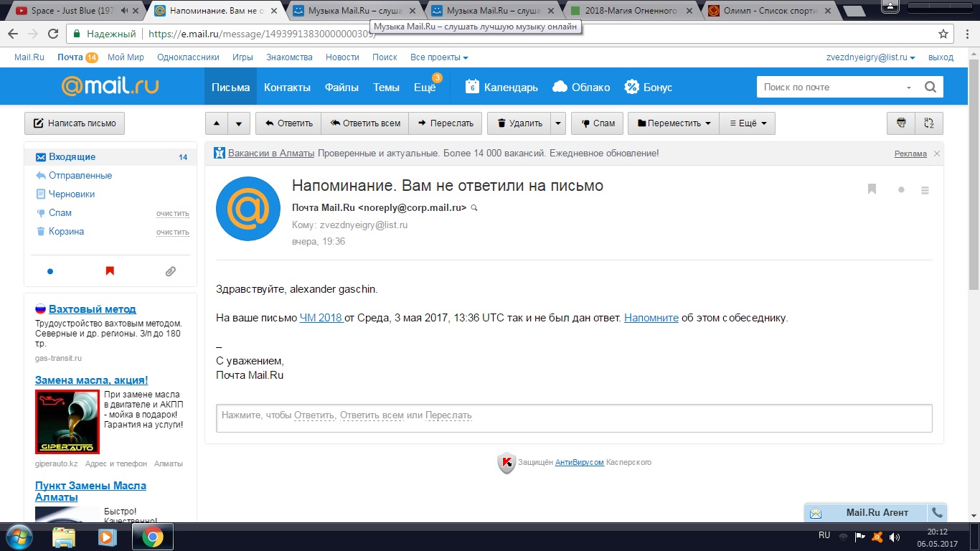Click the translate icon beside print
Image resolution: width=980 pixels, height=551 pixels.
(x=929, y=123)
